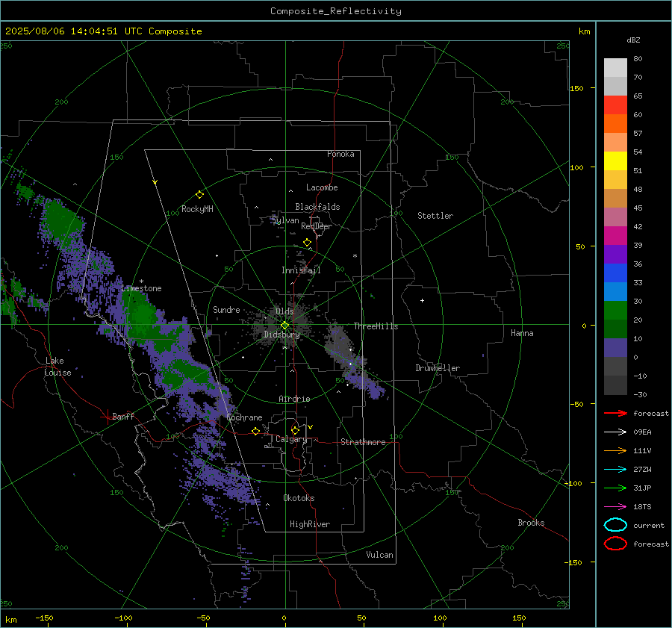Click the Stettler town label
Image resolution: width=672 pixels, height=628 pixels.
click(x=435, y=216)
